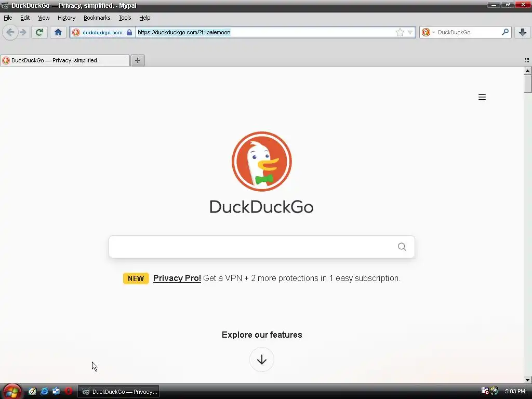The height and width of the screenshot is (399, 532).
Task: Click the 5:03 PM taskbar clock
Action: tap(515, 391)
